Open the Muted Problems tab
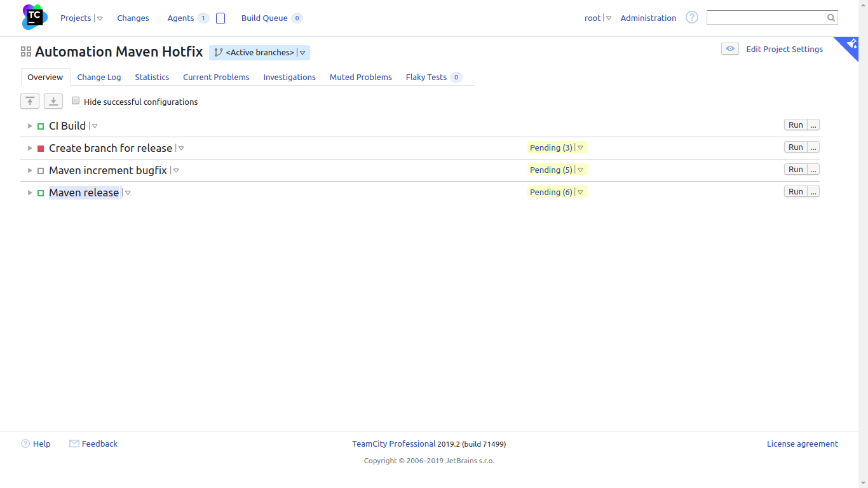868x488 pixels. coord(361,77)
